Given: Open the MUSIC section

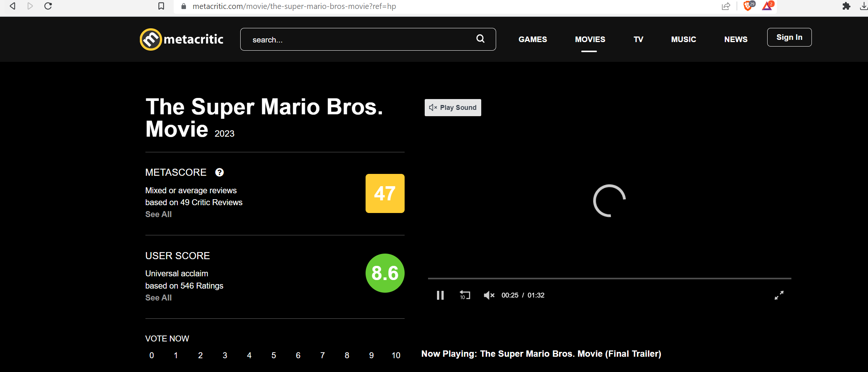Looking at the screenshot, I should click(x=684, y=39).
